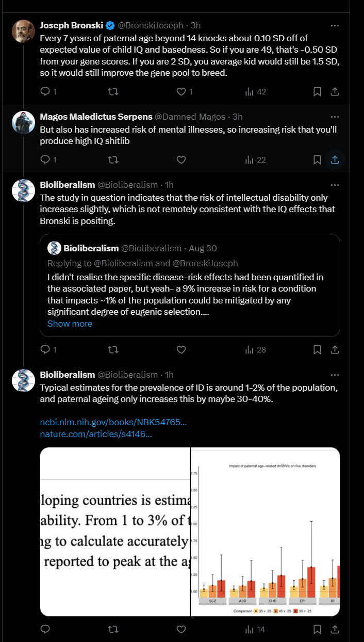Open more options for Joseph Bronski's tweet
The width and height of the screenshot is (364, 642).
(335, 25)
